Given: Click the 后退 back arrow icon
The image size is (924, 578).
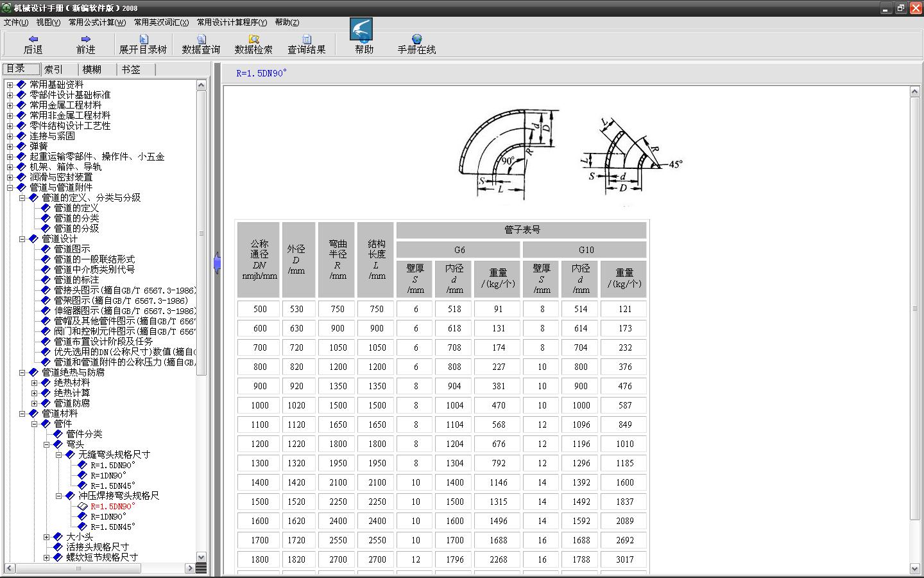Looking at the screenshot, I should pos(33,39).
